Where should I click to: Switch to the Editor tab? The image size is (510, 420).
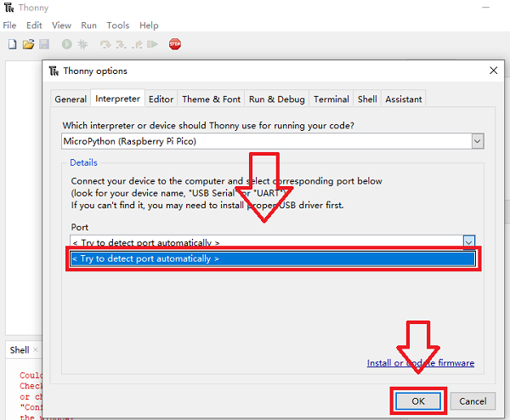[161, 99]
